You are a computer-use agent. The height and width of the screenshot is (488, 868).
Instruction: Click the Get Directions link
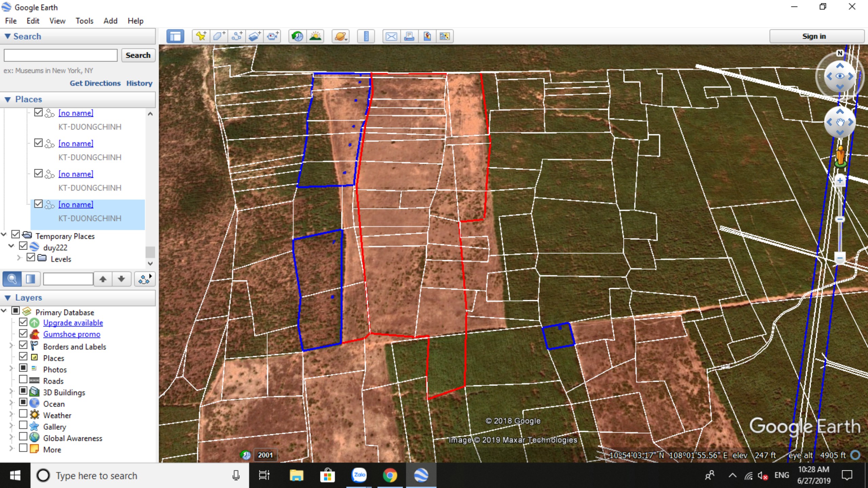click(95, 83)
